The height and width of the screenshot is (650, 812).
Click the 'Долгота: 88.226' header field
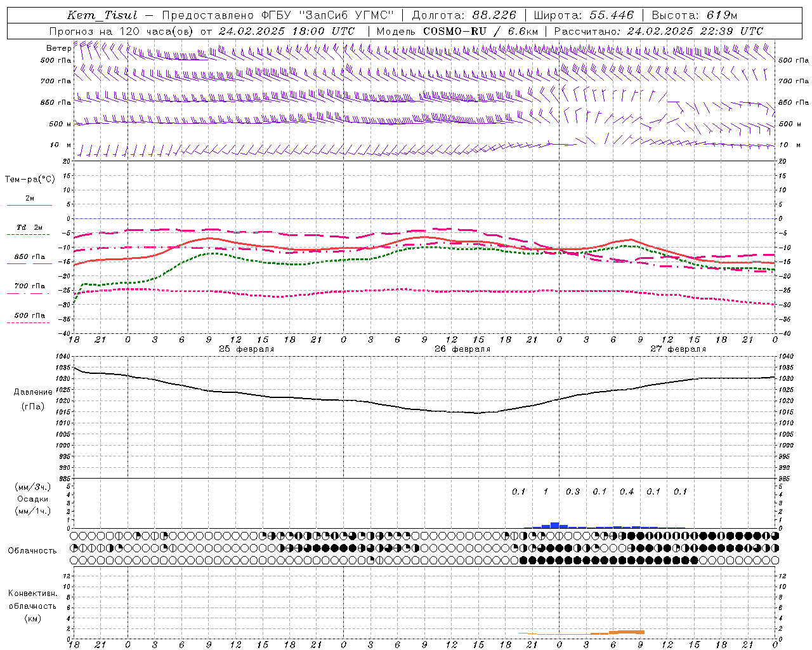(464, 15)
